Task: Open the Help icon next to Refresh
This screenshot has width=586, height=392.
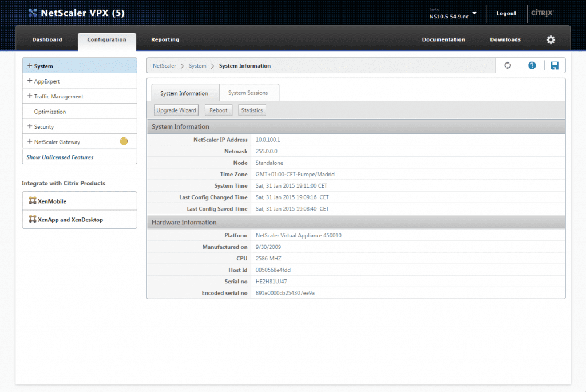Action: (x=532, y=65)
